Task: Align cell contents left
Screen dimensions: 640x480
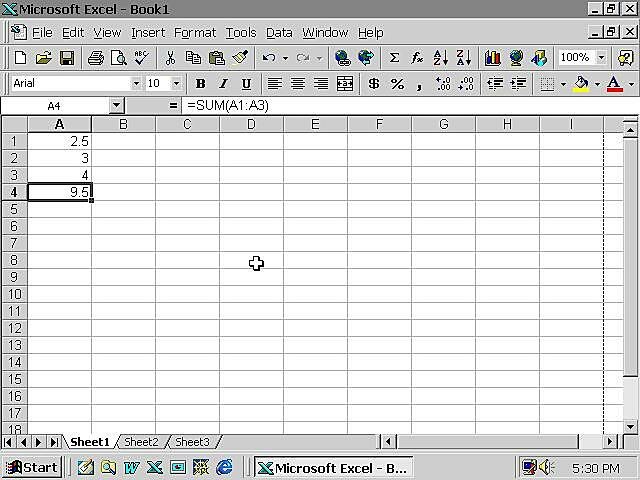Action: 275,84
